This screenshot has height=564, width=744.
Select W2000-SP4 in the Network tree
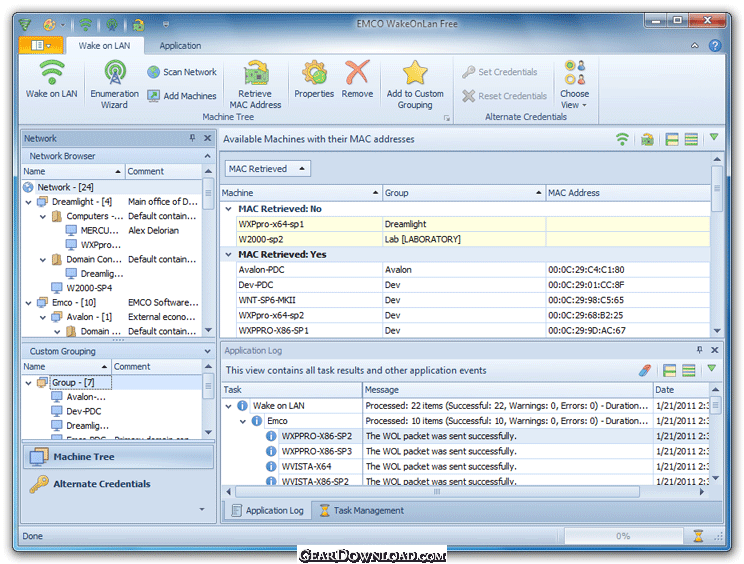(89, 288)
